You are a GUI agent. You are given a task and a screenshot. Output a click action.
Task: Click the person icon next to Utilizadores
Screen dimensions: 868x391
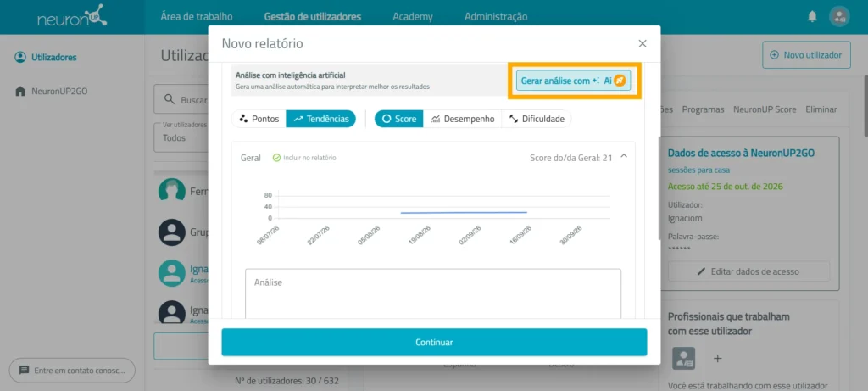click(20, 57)
